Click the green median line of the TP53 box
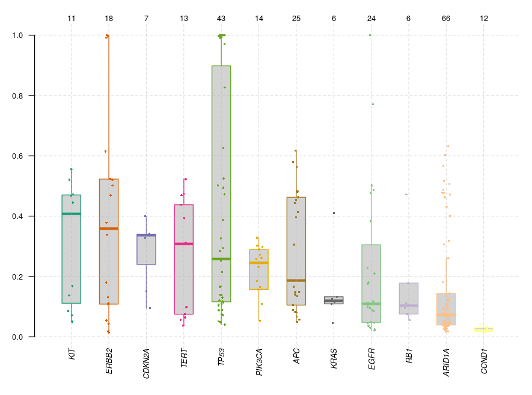 [x=221, y=259]
